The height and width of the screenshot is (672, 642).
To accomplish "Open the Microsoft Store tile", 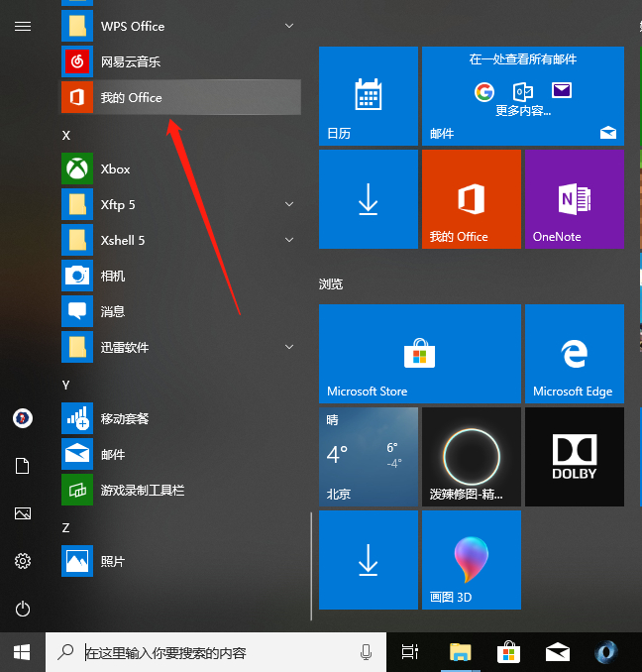I will 420,354.
